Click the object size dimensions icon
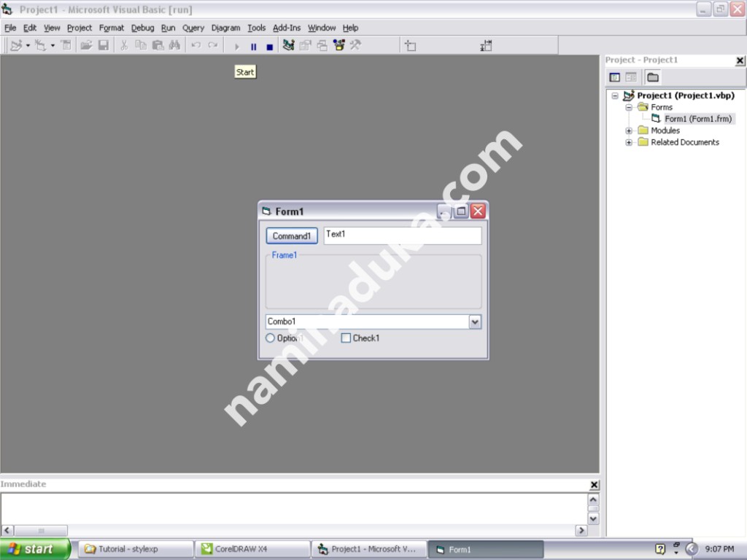Screen dimensions: 747x560 point(486,46)
